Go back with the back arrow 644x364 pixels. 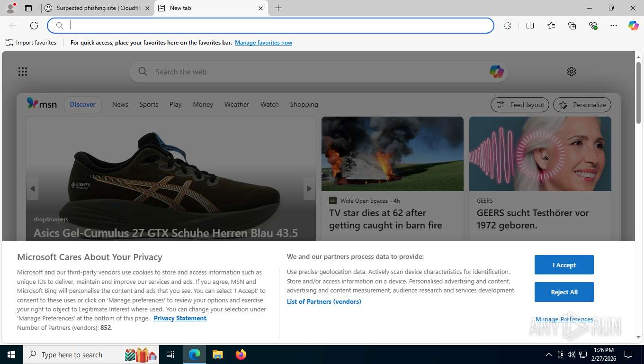pos(13,26)
